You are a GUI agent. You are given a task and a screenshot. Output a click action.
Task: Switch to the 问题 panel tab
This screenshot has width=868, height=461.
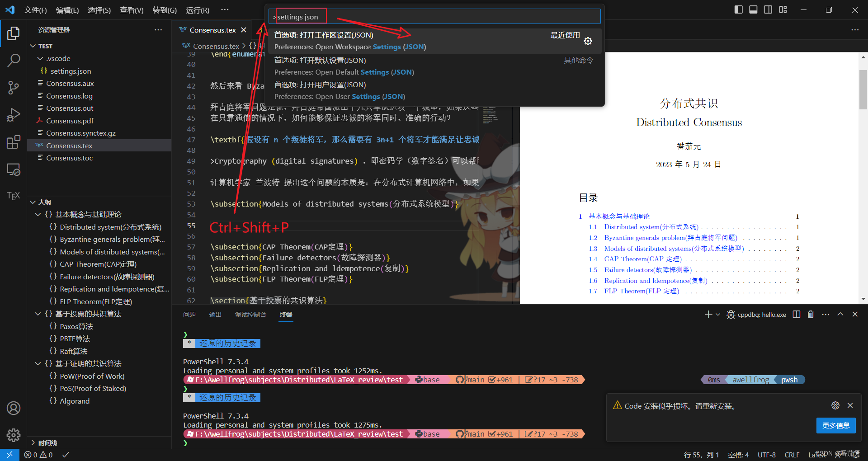click(189, 315)
